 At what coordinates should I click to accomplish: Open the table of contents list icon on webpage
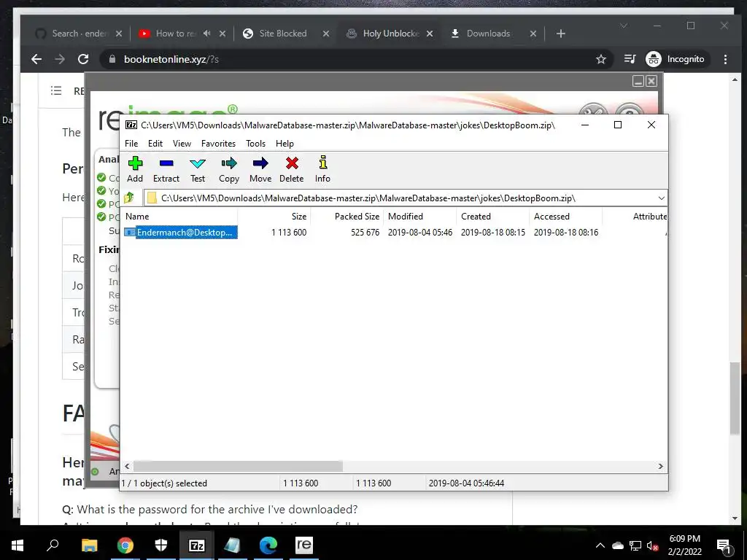coord(56,90)
